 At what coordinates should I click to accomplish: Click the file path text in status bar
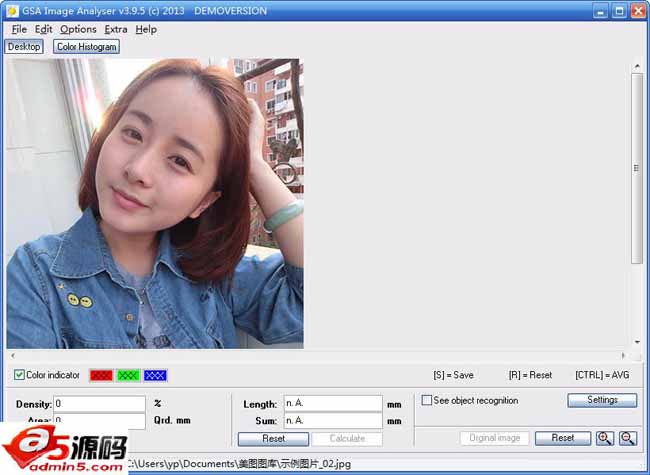point(240,464)
